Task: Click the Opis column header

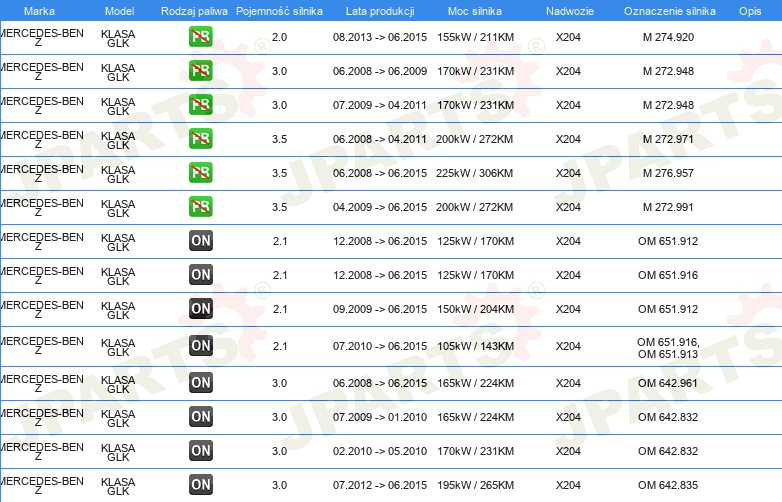Action: point(750,11)
